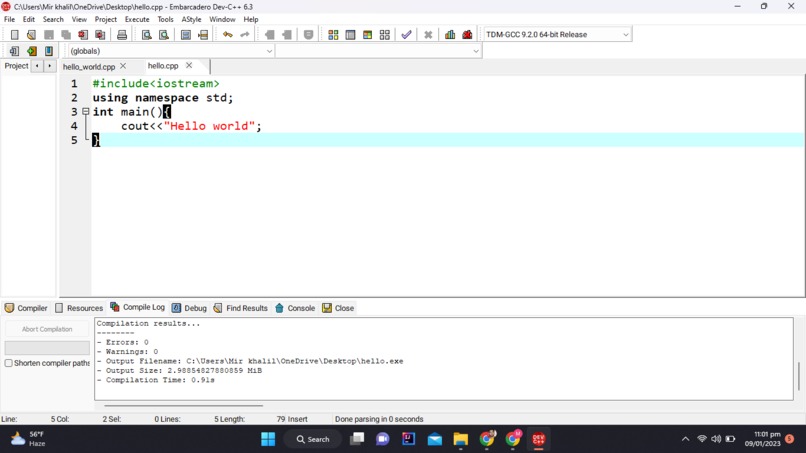Toggle a bookmark using the green arrow icon

(32, 51)
